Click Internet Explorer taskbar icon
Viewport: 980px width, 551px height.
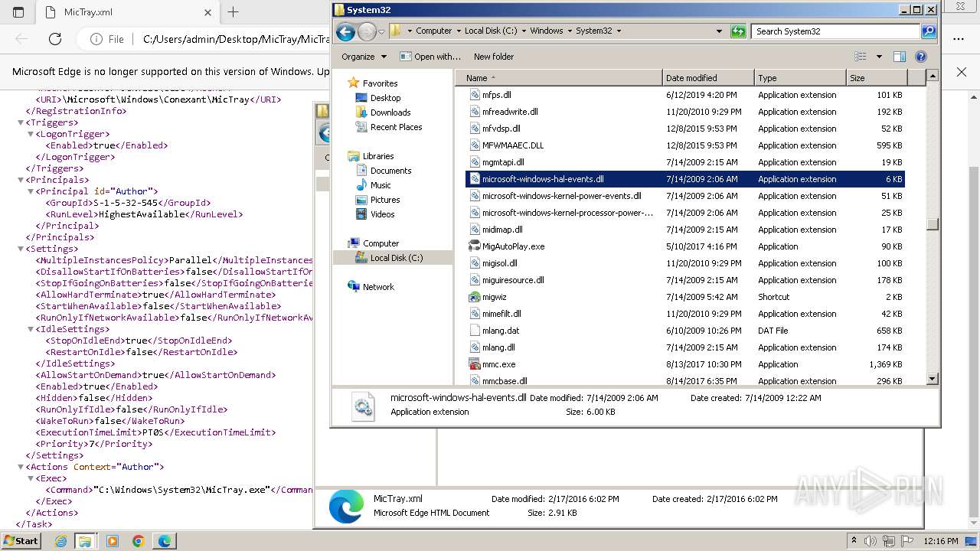tap(60, 541)
